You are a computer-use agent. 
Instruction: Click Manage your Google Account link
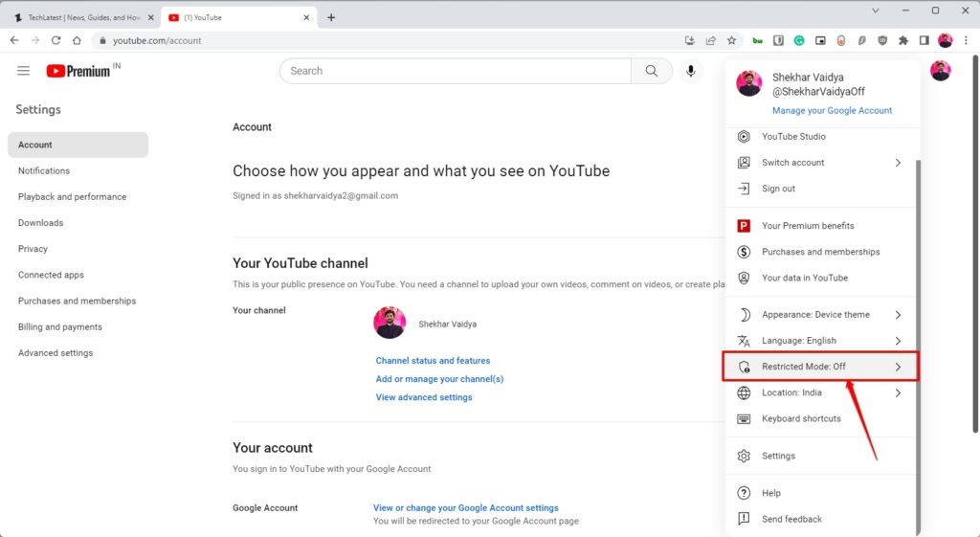pos(832,111)
